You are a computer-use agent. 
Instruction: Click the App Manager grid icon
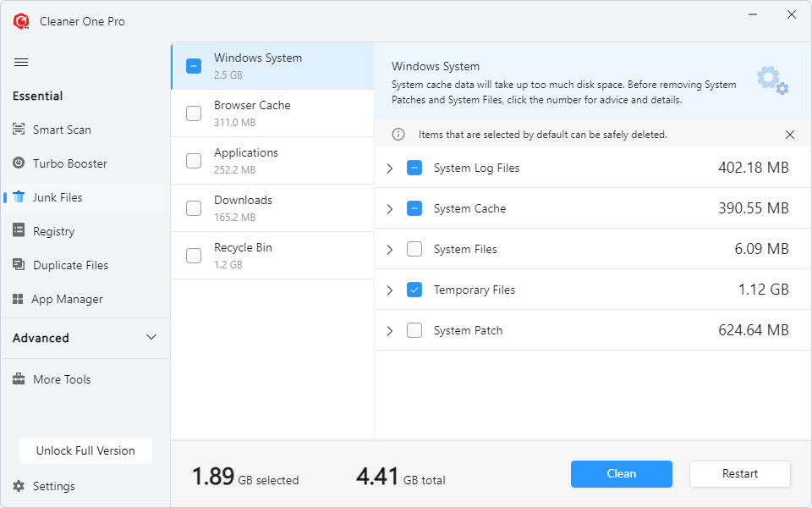[x=18, y=299]
